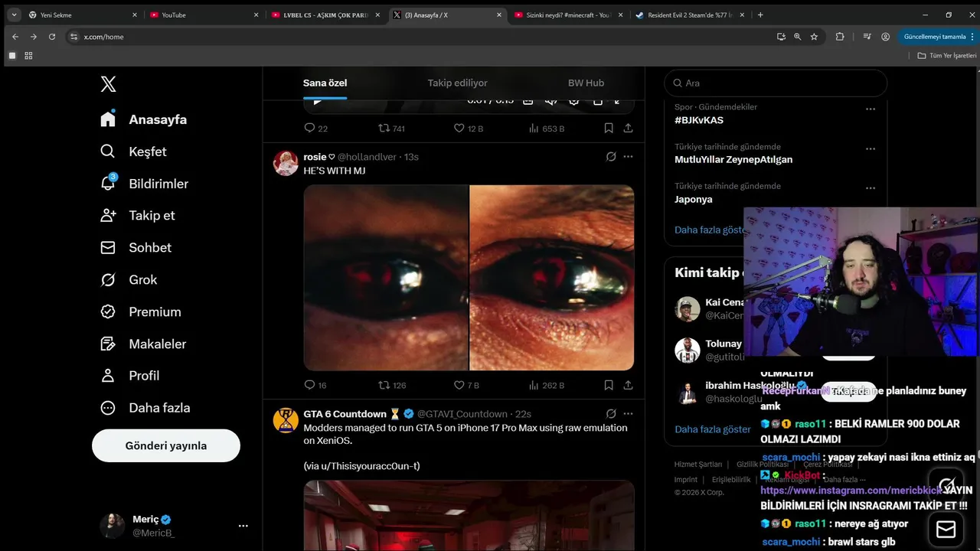Switch to Resident Evil 2 Steam tab
Image resolution: width=980 pixels, height=551 pixels.
tap(691, 15)
